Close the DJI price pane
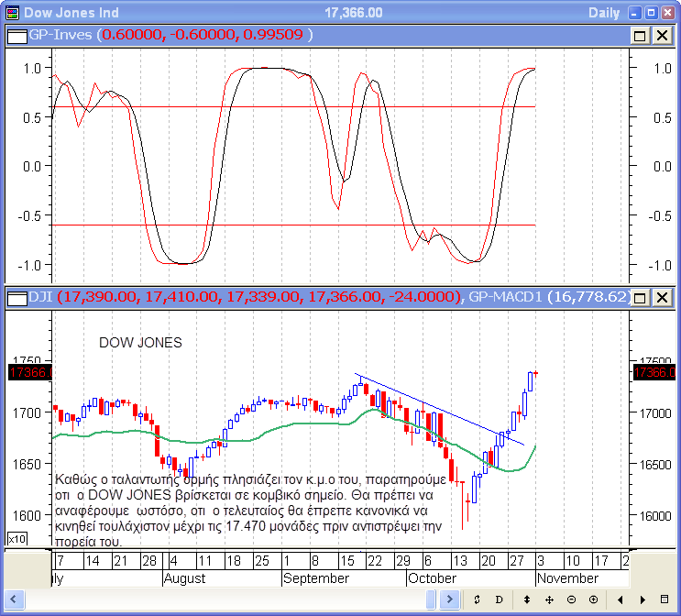This screenshot has height=616, width=681. [x=661, y=297]
